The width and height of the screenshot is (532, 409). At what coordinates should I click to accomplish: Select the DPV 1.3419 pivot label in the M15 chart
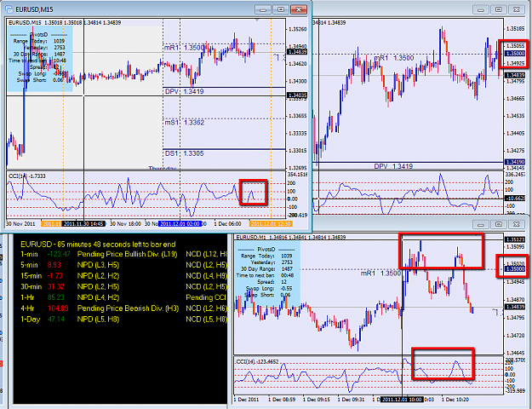[184, 91]
